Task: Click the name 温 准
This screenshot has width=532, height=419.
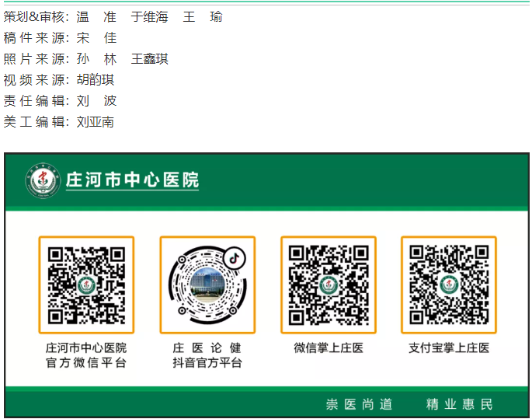Action: [x=96, y=16]
